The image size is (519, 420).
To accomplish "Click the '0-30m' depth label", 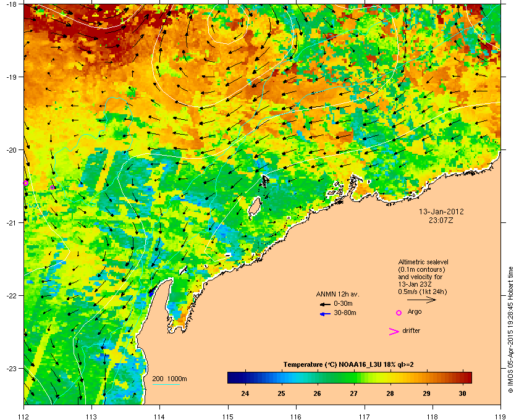I will [x=343, y=303].
